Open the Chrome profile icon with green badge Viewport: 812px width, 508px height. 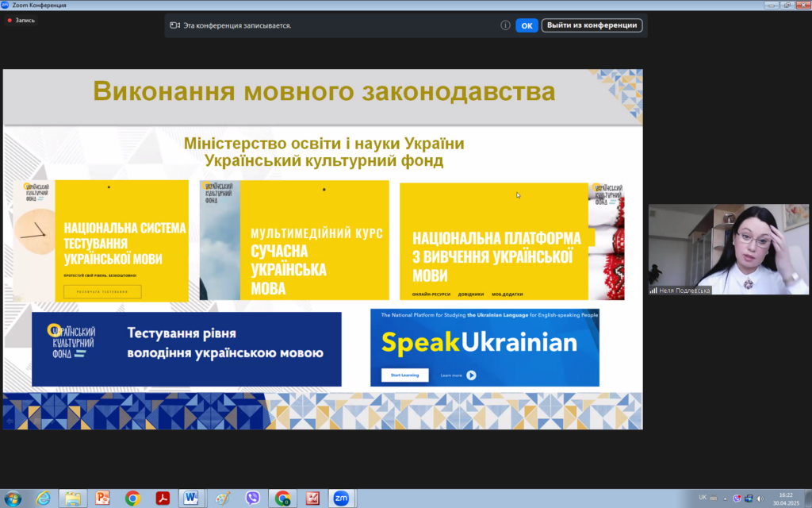click(x=282, y=498)
